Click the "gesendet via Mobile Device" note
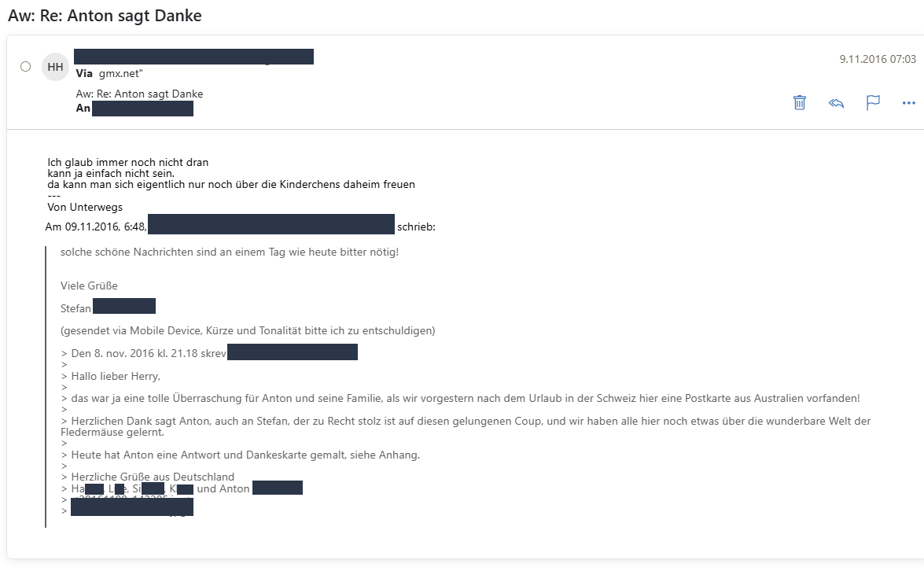This screenshot has width=924, height=571. click(248, 330)
